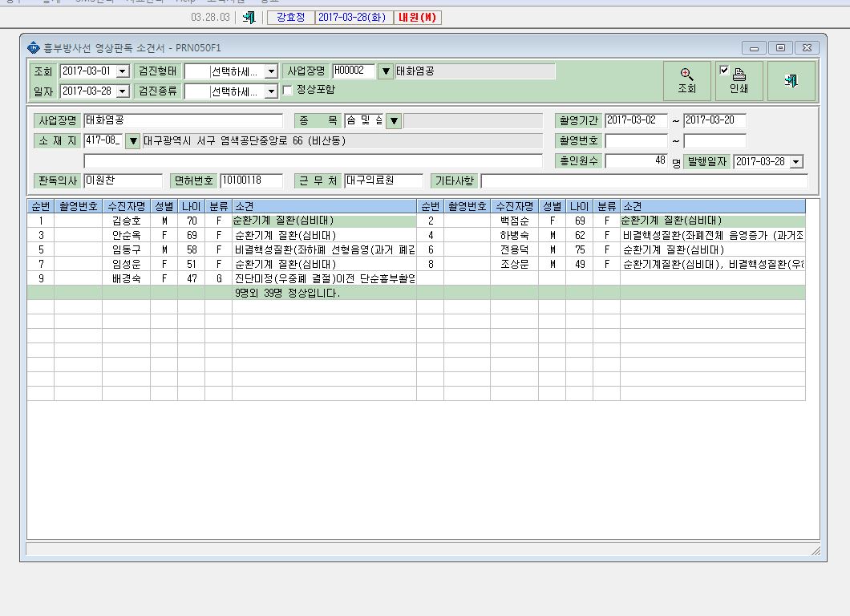Viewport: 850px width, 616px height.
Task: Click the top toolbar exit door icon
Action: pyautogui.click(x=249, y=18)
